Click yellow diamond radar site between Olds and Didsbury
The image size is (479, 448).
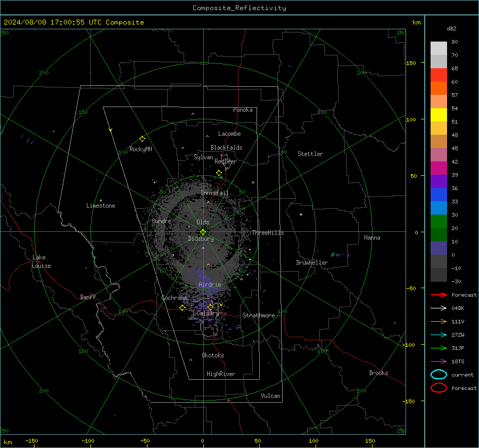click(203, 232)
